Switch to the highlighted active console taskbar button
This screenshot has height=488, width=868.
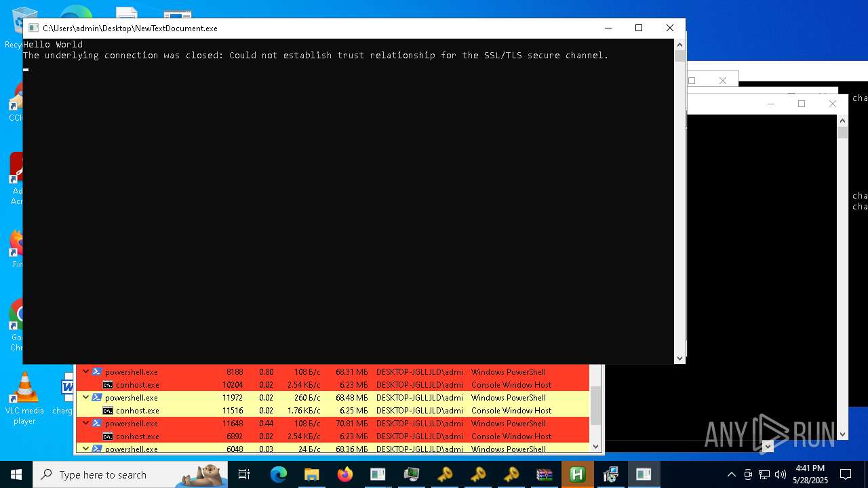pyautogui.click(x=644, y=474)
